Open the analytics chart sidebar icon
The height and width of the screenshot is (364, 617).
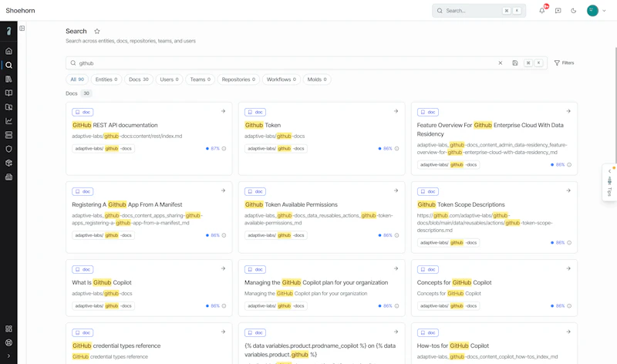(x=8, y=121)
